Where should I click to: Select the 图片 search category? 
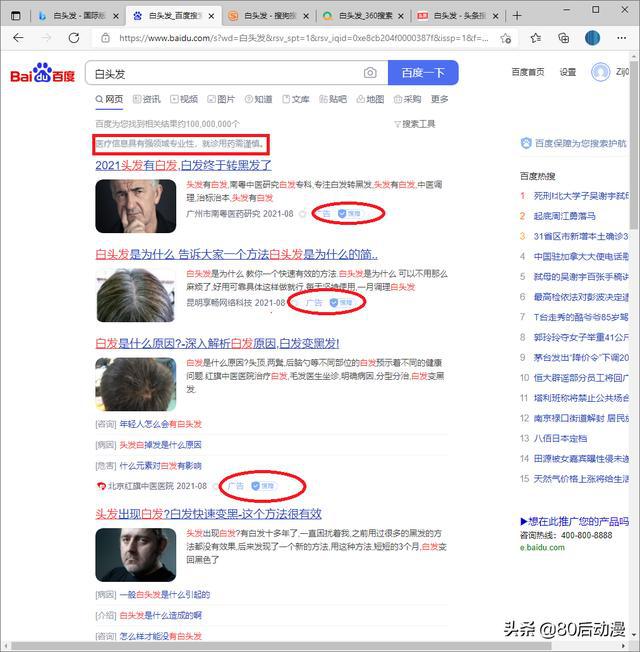[221, 99]
